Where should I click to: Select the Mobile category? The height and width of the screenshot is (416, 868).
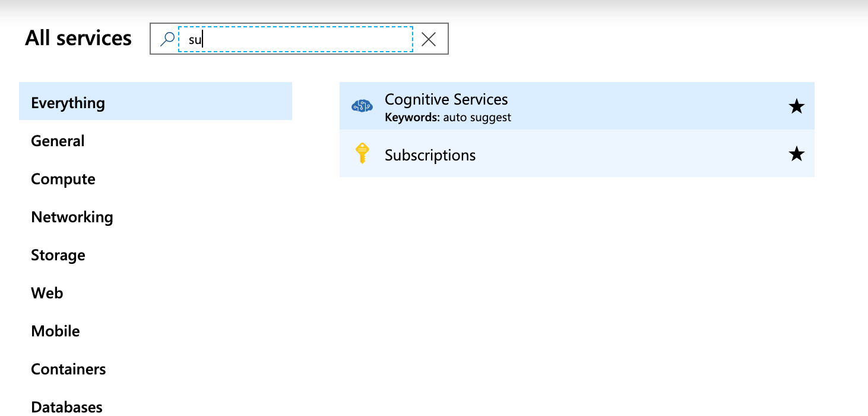point(55,331)
